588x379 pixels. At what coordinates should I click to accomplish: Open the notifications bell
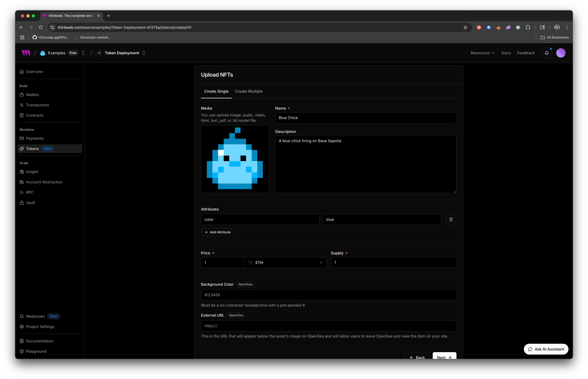547,53
